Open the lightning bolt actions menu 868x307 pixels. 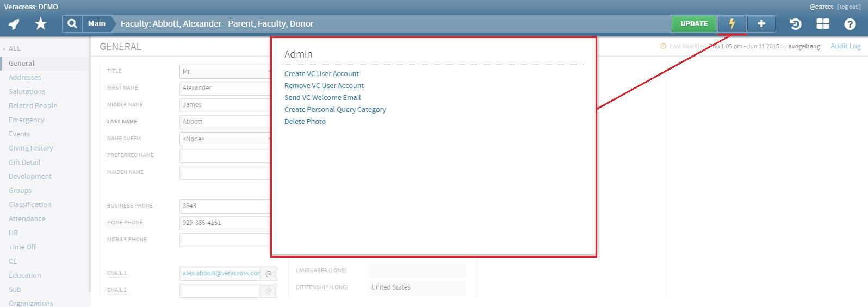tap(731, 24)
